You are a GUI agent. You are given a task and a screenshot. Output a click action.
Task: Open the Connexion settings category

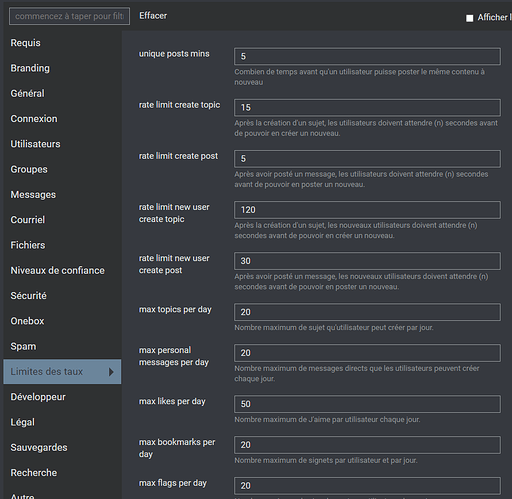pos(34,119)
